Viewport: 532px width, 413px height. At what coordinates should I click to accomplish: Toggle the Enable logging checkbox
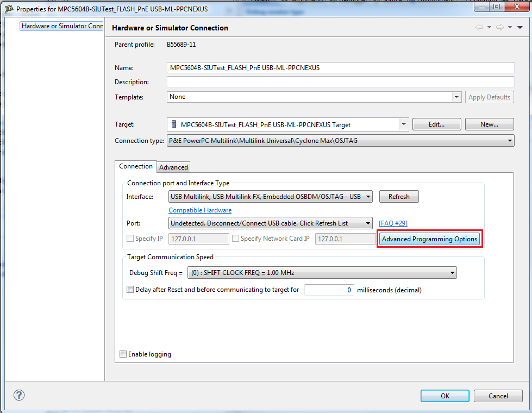pyautogui.click(x=123, y=354)
